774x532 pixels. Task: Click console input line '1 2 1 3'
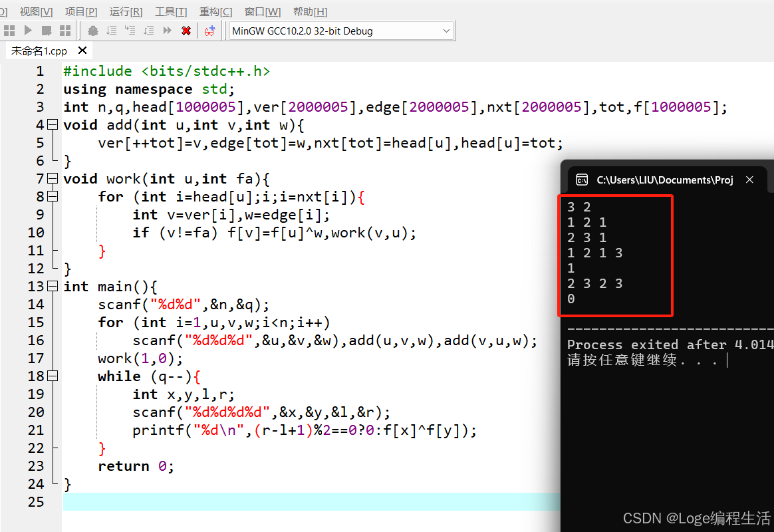[595, 253]
